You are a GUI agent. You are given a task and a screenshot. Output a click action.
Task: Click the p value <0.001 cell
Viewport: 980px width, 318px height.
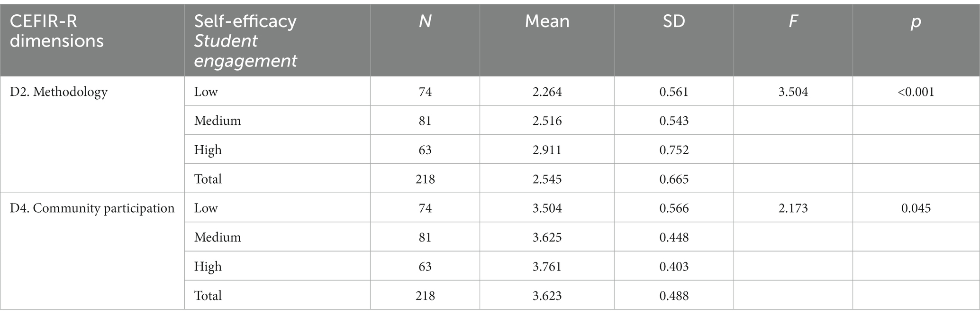916,92
